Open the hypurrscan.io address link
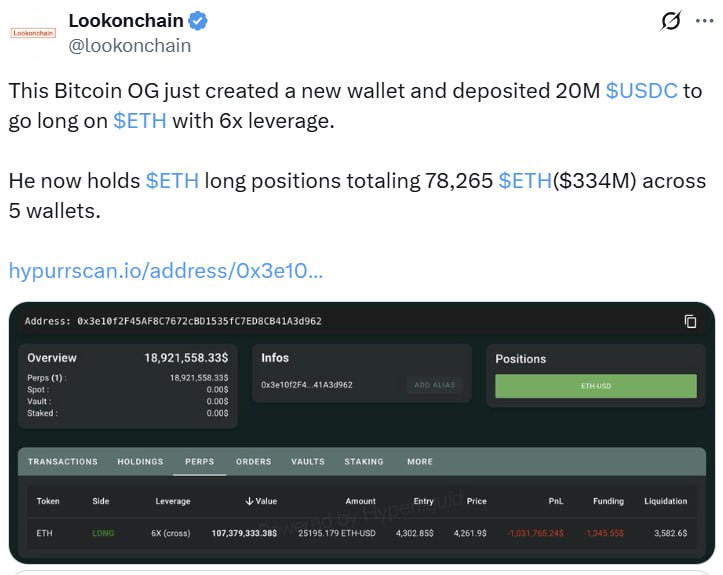The image size is (723, 575). click(x=165, y=270)
